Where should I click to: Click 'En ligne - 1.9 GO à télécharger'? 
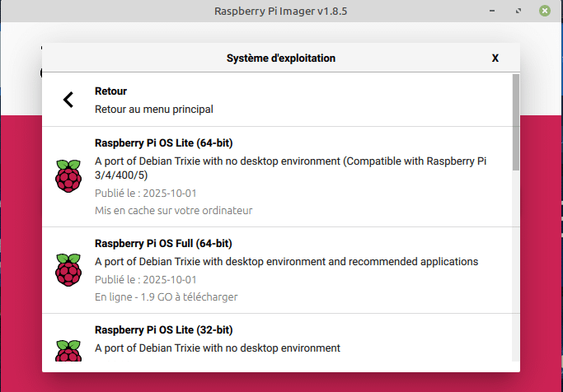166,296
